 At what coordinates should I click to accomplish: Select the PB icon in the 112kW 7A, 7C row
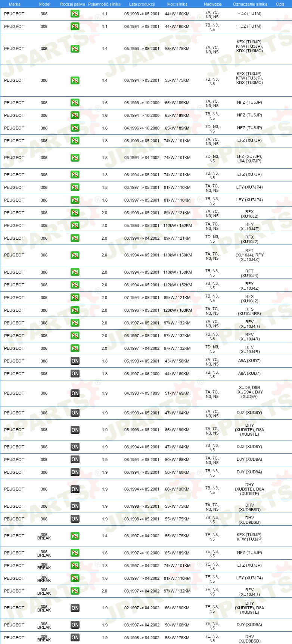coord(75,225)
